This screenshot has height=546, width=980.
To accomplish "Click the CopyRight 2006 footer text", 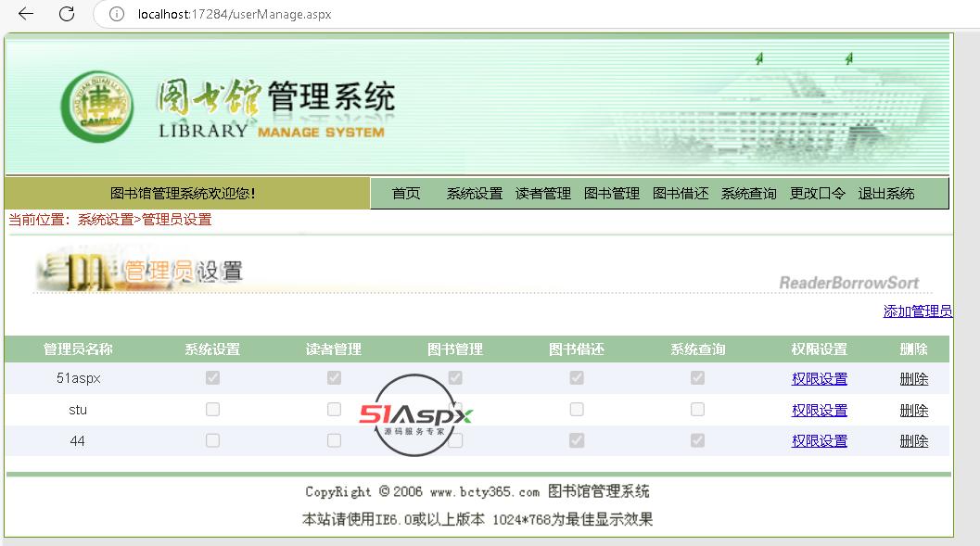I will (477, 491).
